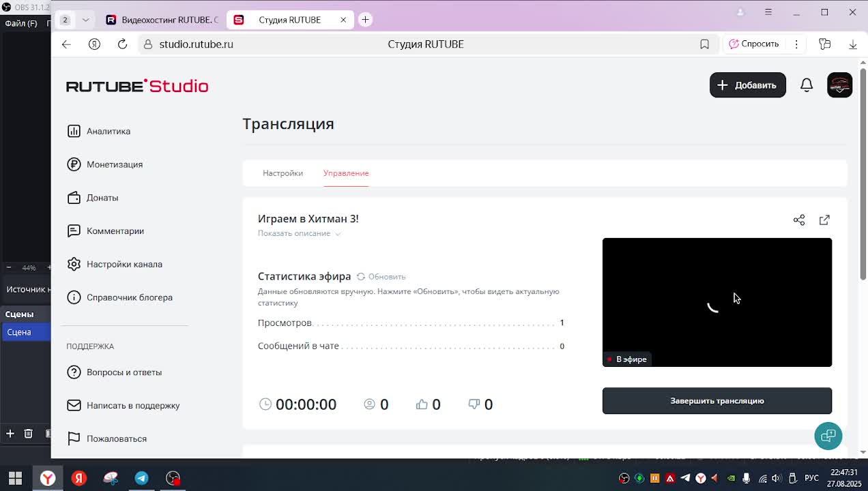Bookmark the page

click(704, 44)
